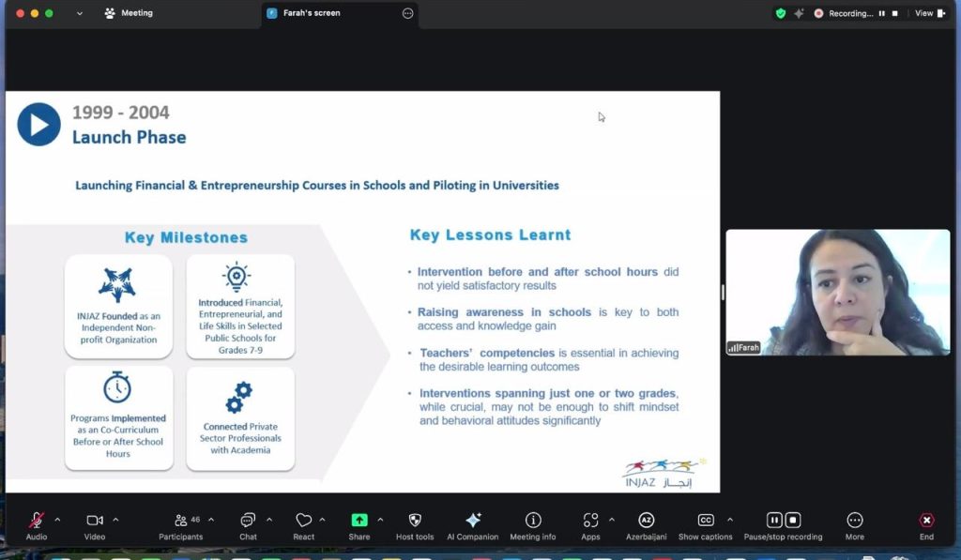This screenshot has height=560, width=961.
Task: Click the green Share screen icon
Action: point(359,521)
